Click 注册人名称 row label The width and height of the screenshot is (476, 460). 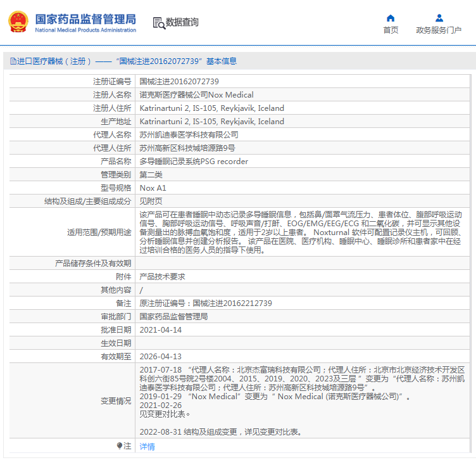[112, 95]
